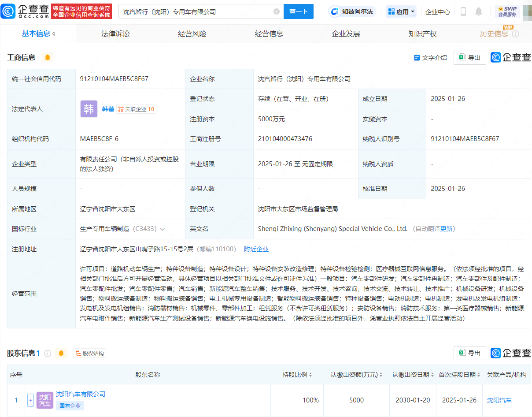Switch to 企业发展 tab
532x417 pixels.
[346, 34]
